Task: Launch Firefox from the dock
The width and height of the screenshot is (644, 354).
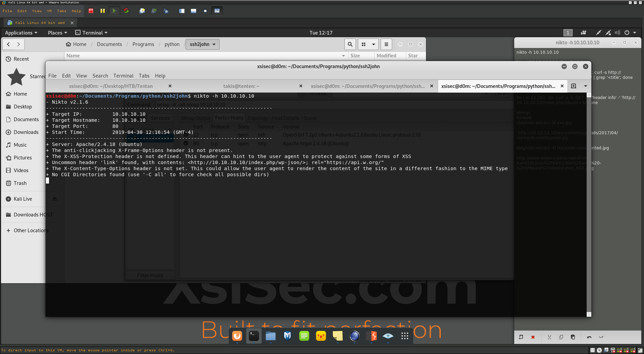Action: [x=237, y=336]
